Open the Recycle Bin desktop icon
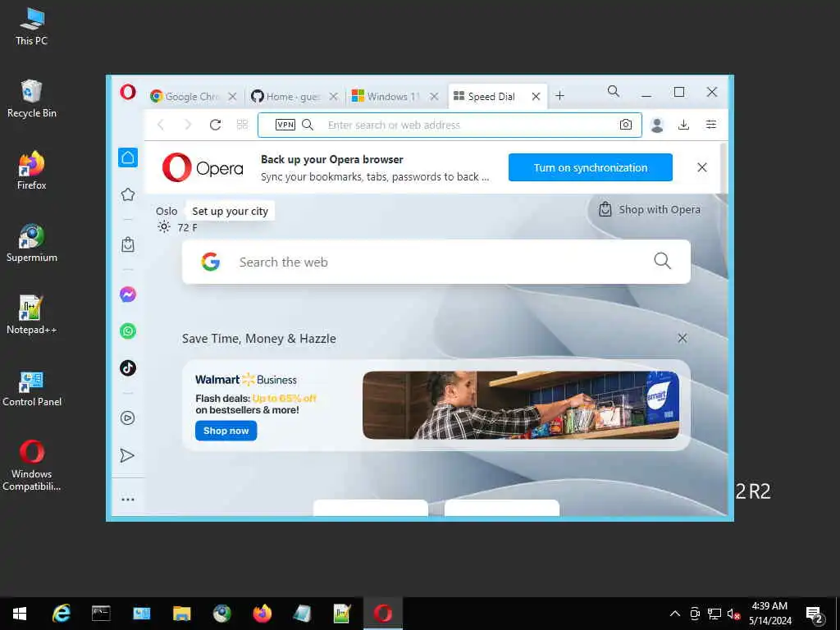This screenshot has width=840, height=630. (32, 98)
